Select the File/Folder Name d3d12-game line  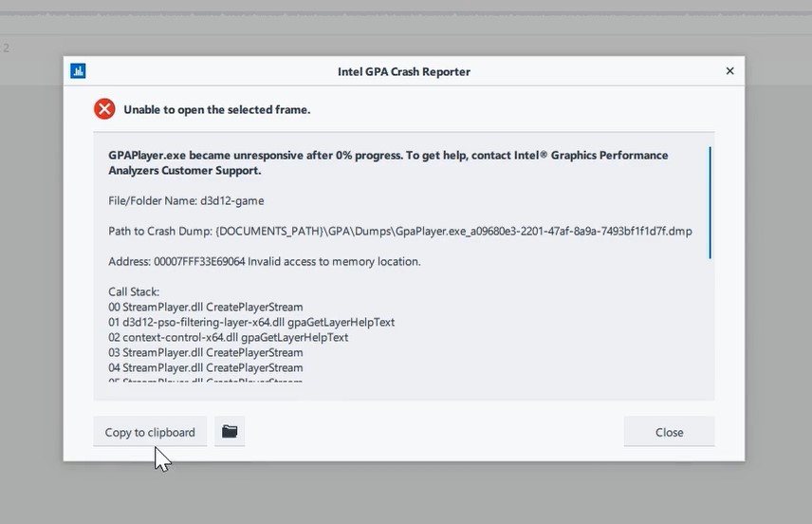tap(186, 200)
